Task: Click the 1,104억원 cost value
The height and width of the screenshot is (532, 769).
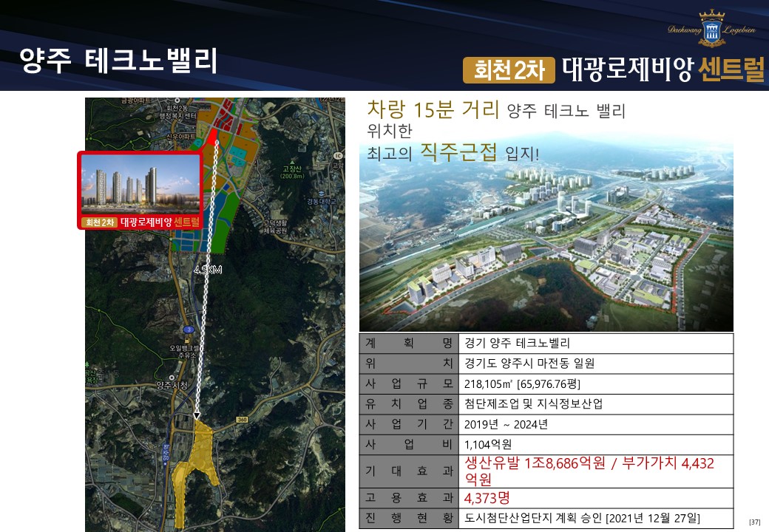Action: 488,445
